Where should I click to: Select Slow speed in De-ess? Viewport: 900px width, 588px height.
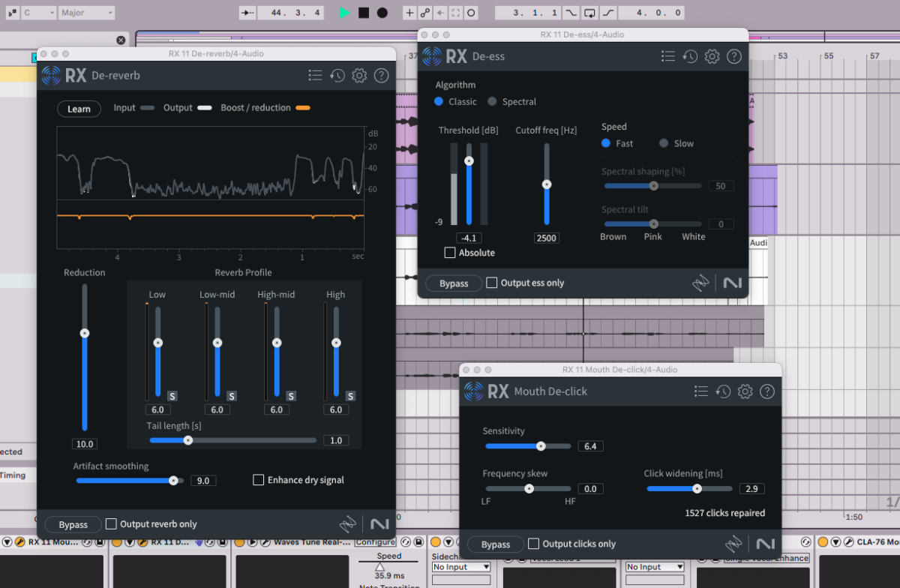[x=664, y=143]
